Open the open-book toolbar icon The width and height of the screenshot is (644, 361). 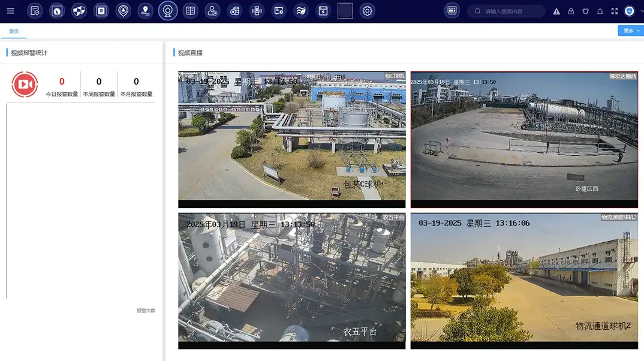click(x=190, y=11)
